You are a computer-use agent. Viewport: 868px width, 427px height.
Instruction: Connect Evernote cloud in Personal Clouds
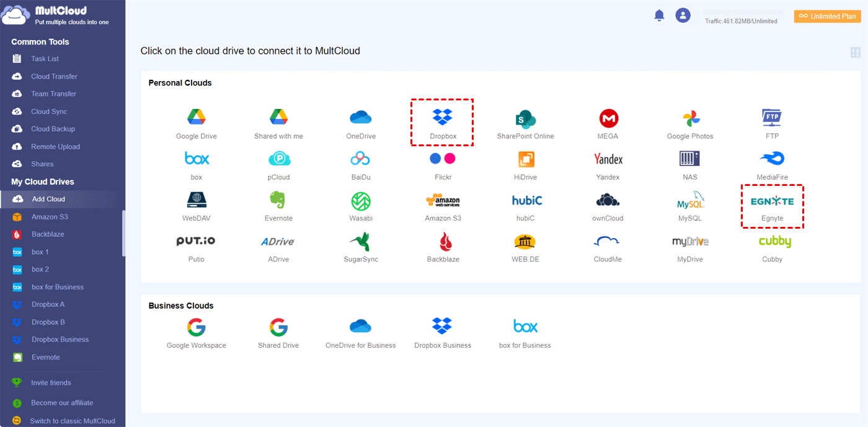[x=278, y=207]
